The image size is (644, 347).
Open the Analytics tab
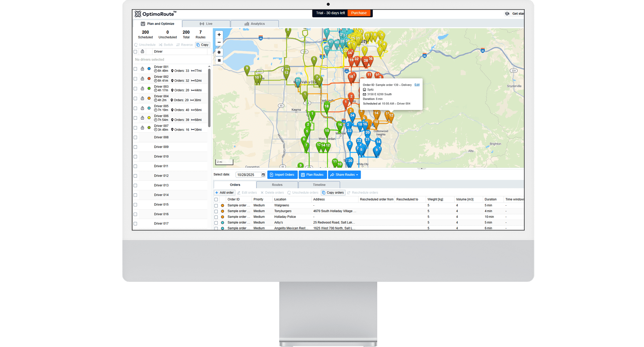pos(255,24)
